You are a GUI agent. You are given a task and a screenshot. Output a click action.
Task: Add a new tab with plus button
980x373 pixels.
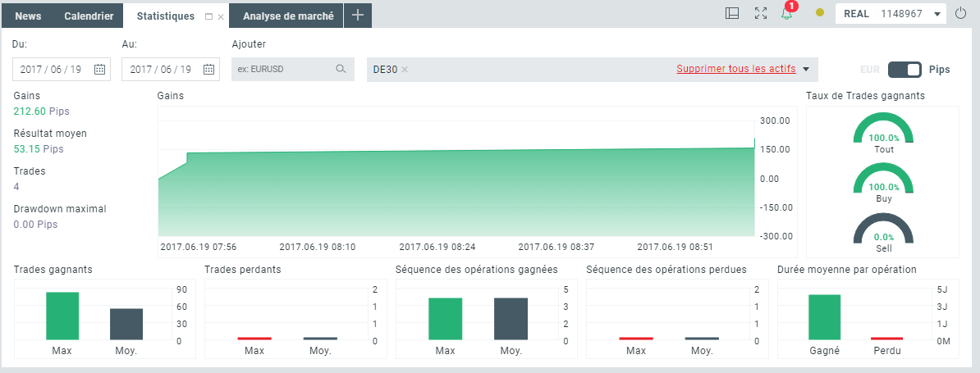click(358, 16)
